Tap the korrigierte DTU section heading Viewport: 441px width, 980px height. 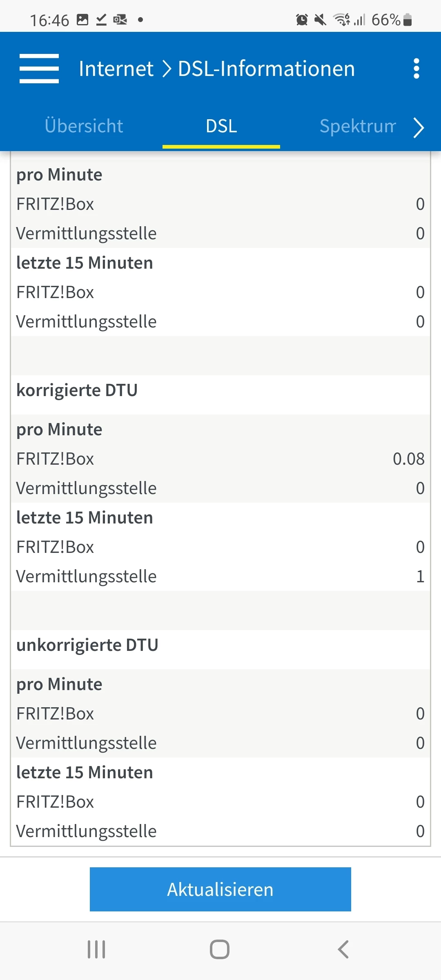click(77, 390)
